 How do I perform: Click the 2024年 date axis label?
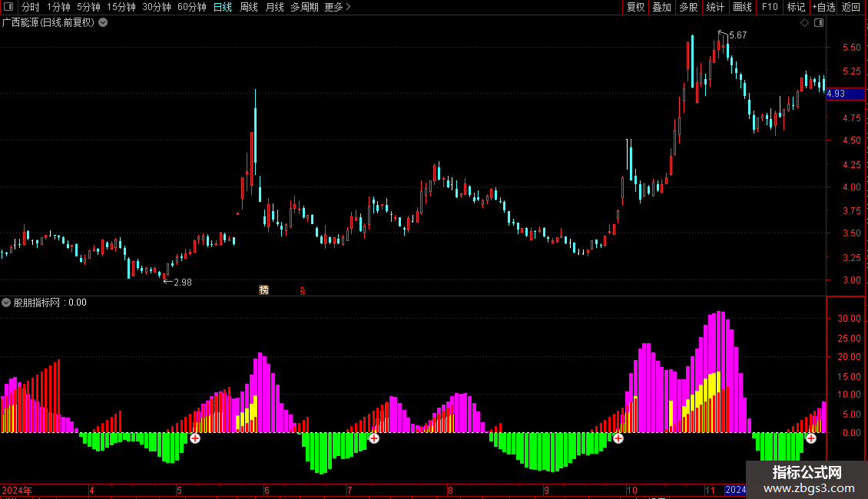pyautogui.click(x=17, y=490)
